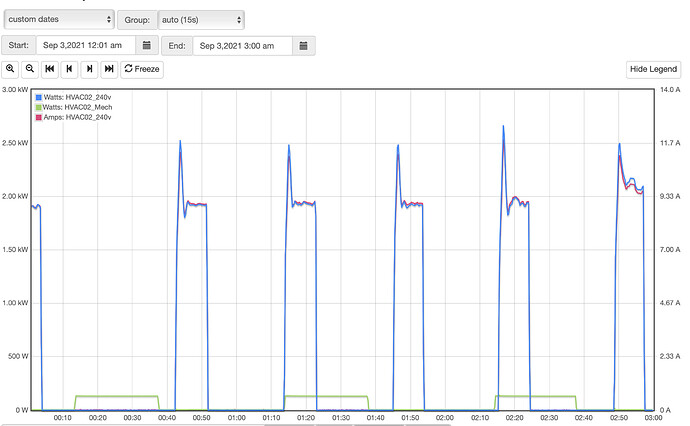This screenshot has height=426, width=690.
Task: Click blue swatch for Watts: HVAC02_240v
Action: pyautogui.click(x=39, y=97)
